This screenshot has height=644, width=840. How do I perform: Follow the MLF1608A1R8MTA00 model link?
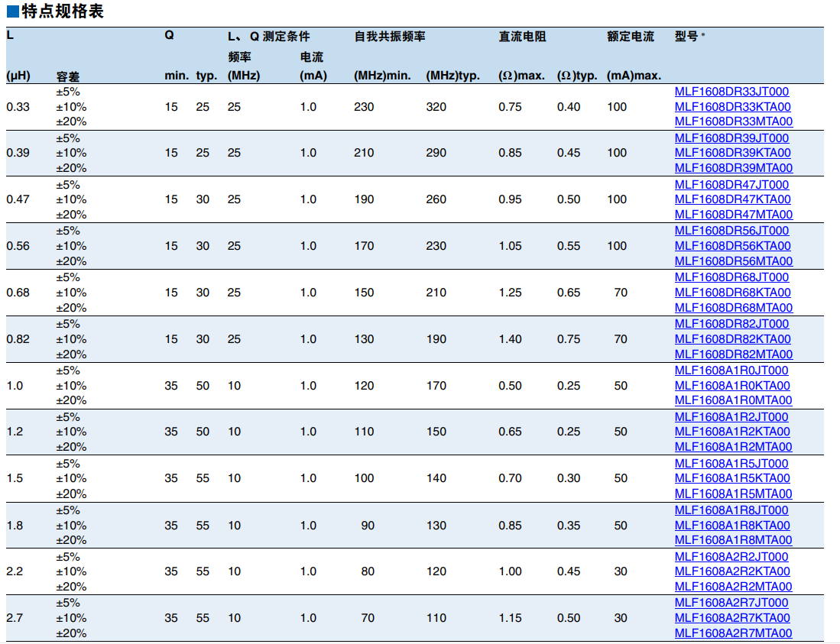[x=733, y=539]
